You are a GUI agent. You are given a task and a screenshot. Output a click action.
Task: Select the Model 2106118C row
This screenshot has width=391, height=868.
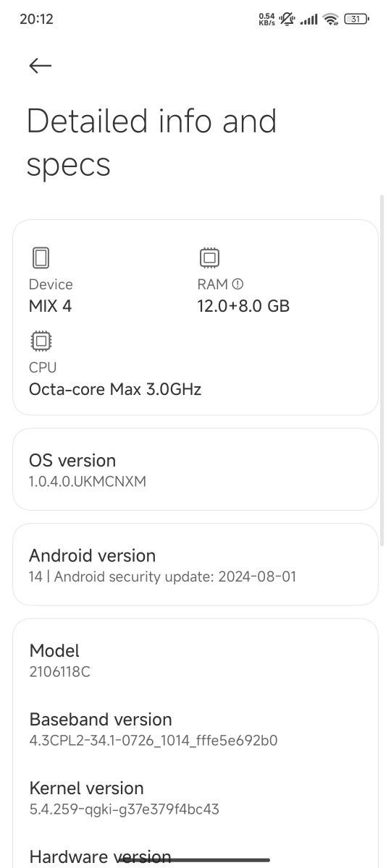point(195,660)
